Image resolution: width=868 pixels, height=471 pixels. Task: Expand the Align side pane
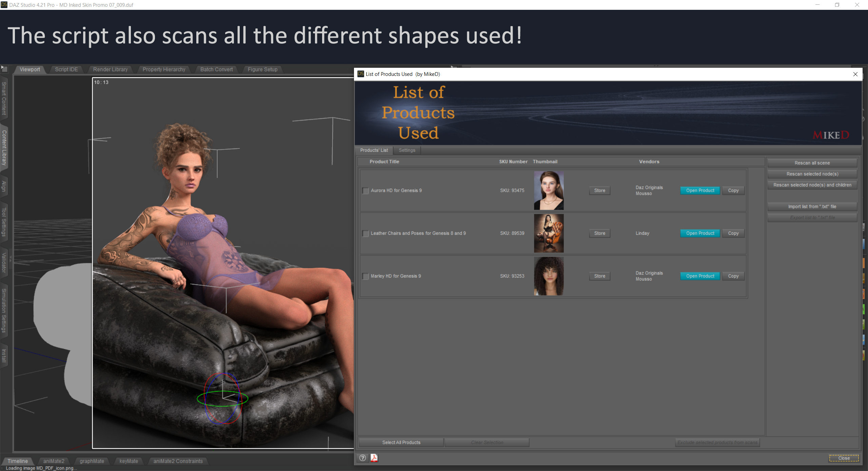click(x=4, y=186)
